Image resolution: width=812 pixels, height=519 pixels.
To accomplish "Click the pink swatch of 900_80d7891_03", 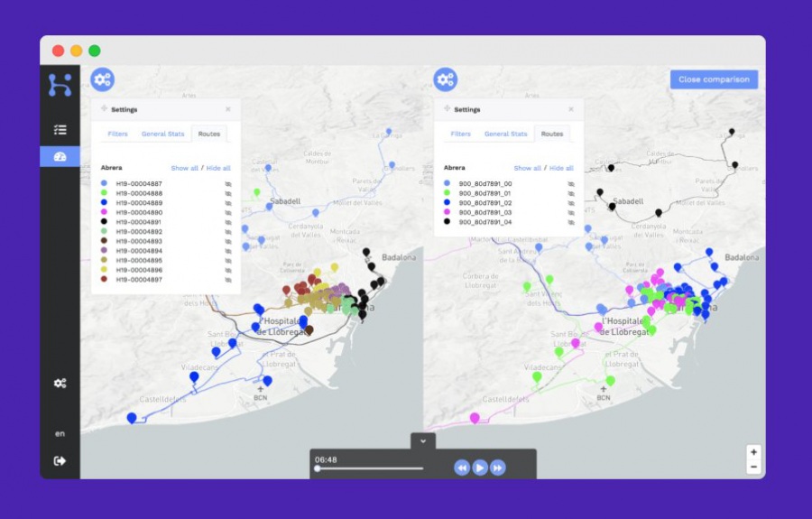I will click(x=447, y=212).
